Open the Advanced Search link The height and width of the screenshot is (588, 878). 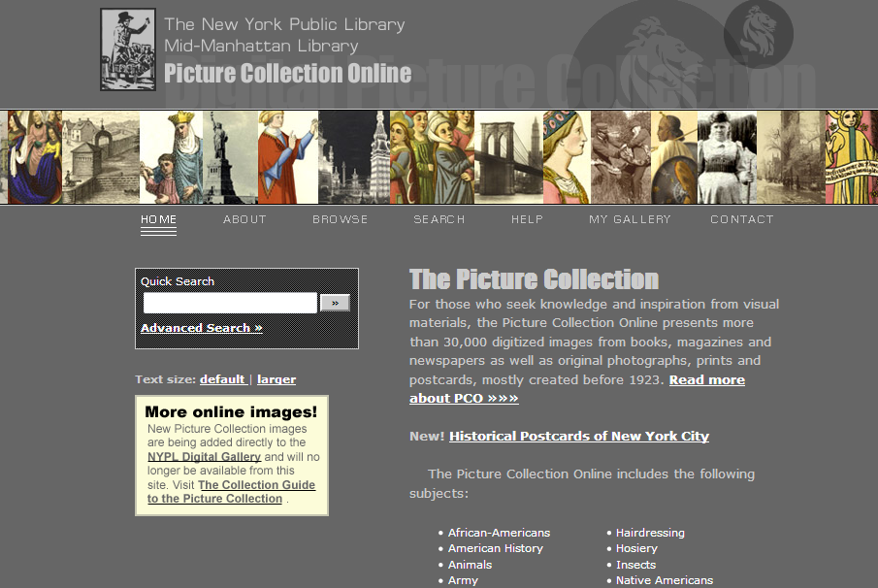point(202,328)
